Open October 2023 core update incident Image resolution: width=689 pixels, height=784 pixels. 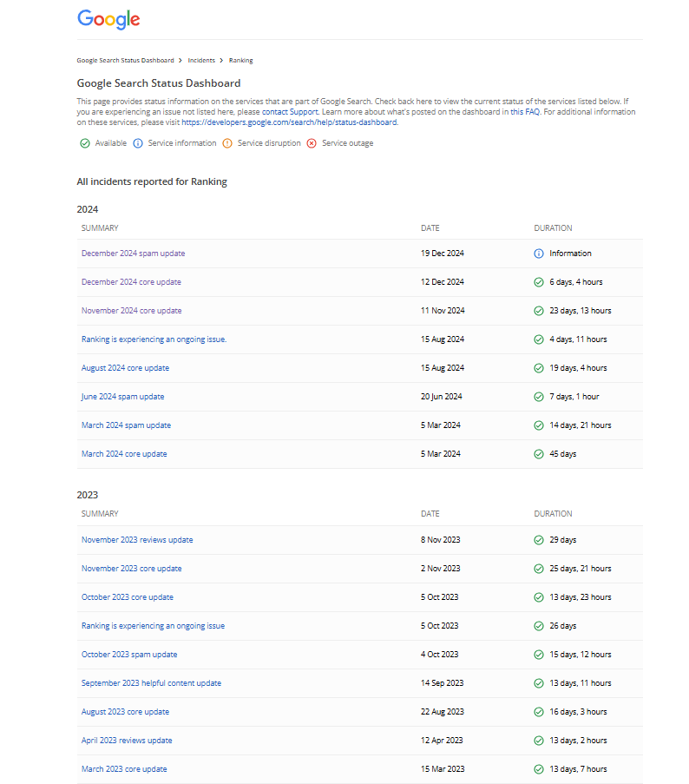[128, 597]
